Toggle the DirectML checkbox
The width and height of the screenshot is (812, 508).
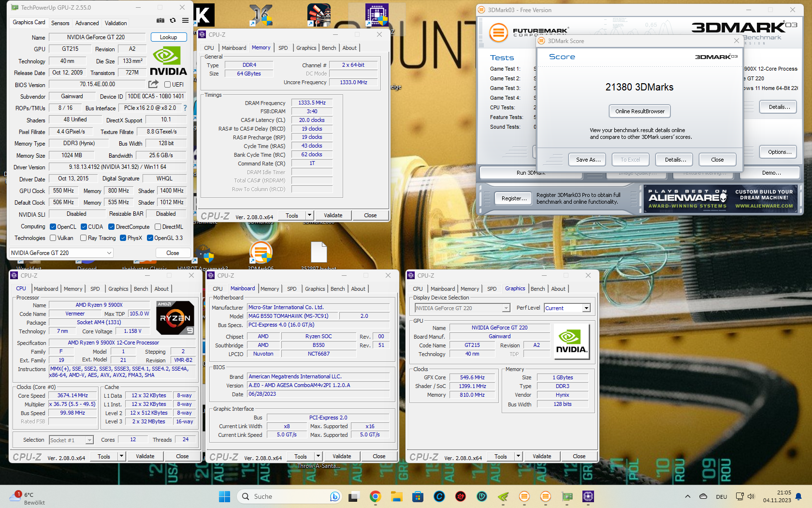[x=158, y=226]
